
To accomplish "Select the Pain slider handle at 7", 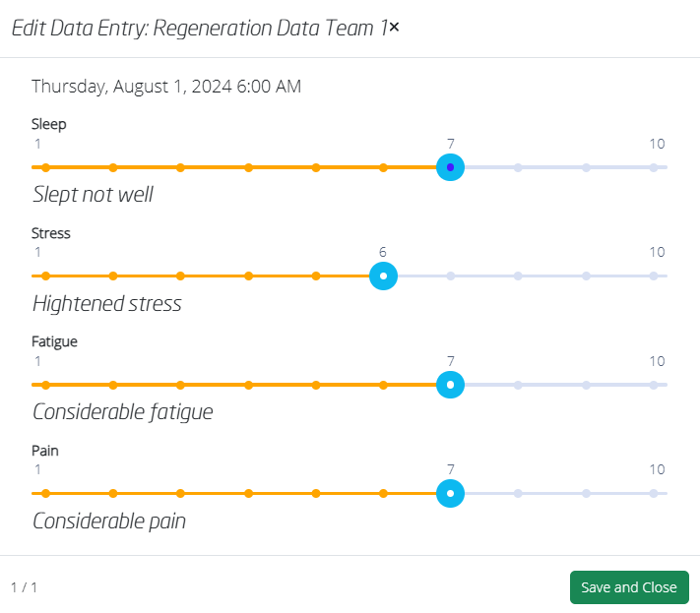I will tap(451, 493).
